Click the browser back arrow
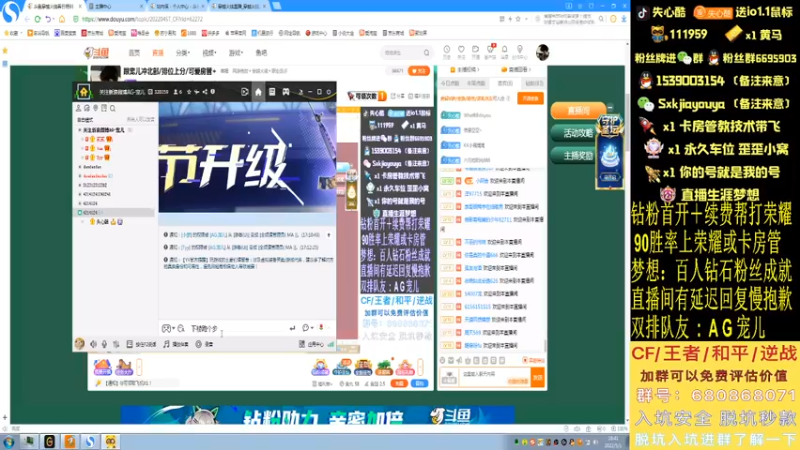The height and width of the screenshot is (450, 800). [27, 19]
